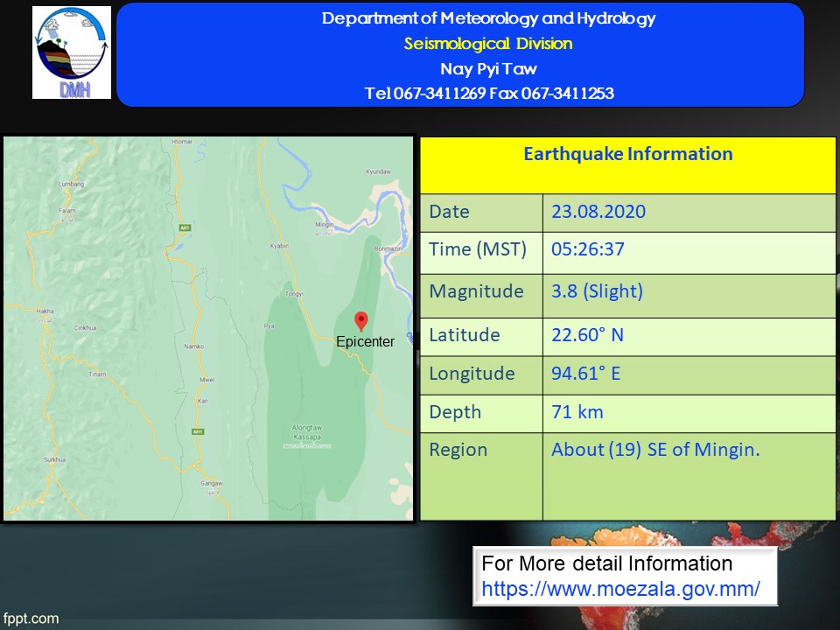Screen dimensions: 840x630
Task: Click the magnitude value 3.8 (Slight)
Action: (597, 291)
